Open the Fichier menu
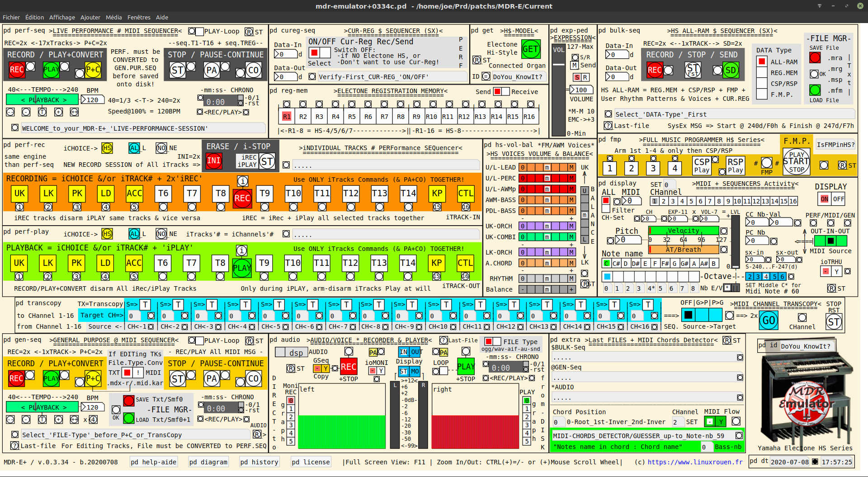Image resolution: width=868 pixels, height=477 pixels. tap(11, 17)
